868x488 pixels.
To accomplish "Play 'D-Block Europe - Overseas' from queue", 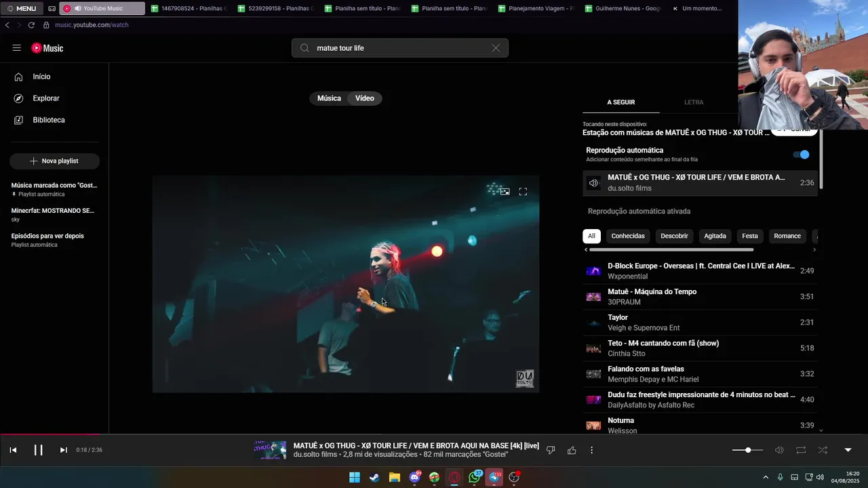I will pos(700,271).
